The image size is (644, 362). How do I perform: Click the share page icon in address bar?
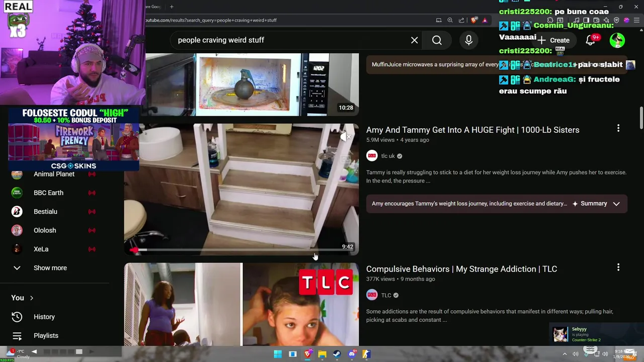click(461, 20)
